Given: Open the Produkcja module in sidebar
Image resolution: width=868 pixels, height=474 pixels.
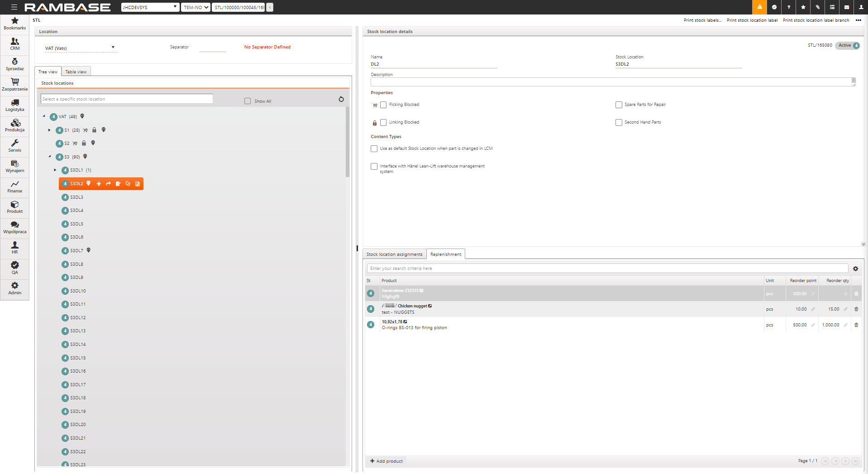Looking at the screenshot, I should coord(15,126).
